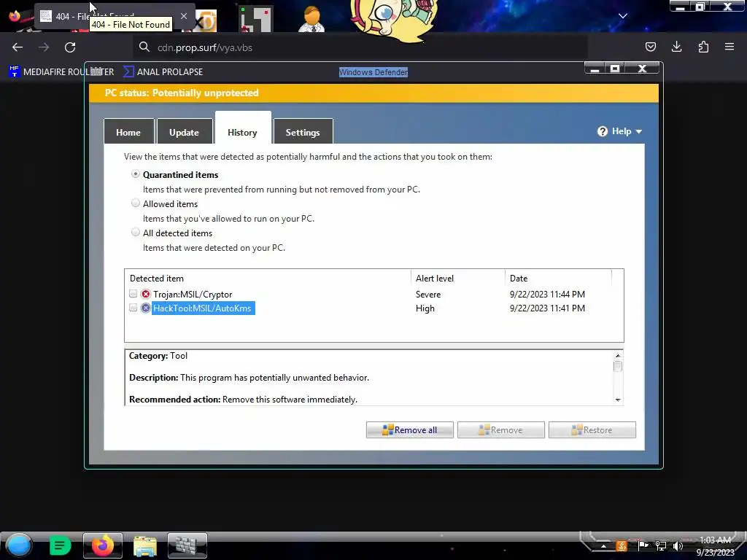Open the MEDIAFIRE ROULETTER bookmark
The width and height of the screenshot is (747, 560).
(61, 72)
